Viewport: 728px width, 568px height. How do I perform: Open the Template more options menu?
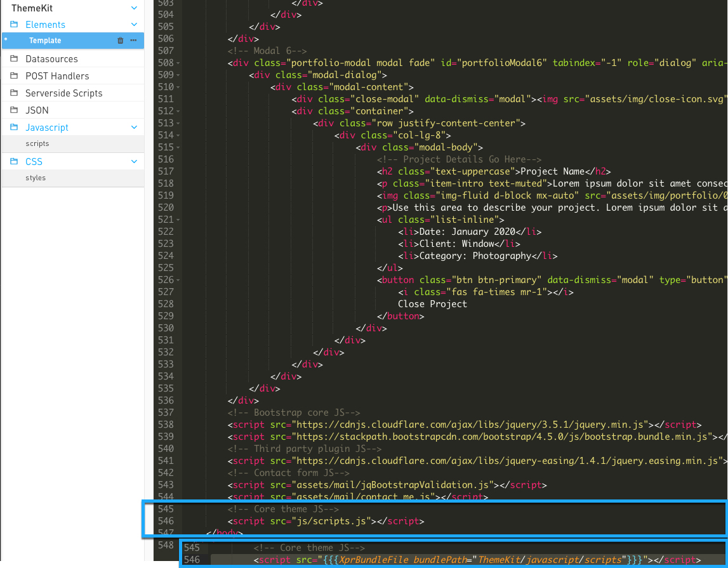(x=134, y=41)
